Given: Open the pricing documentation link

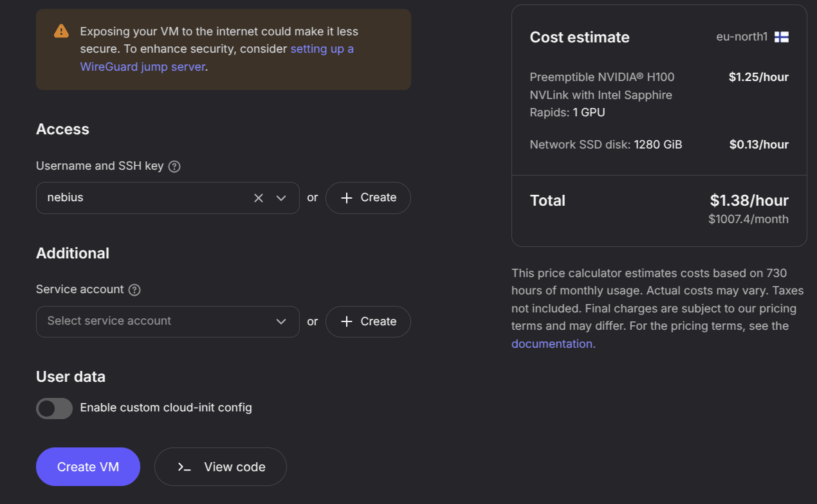Looking at the screenshot, I should pyautogui.click(x=553, y=344).
